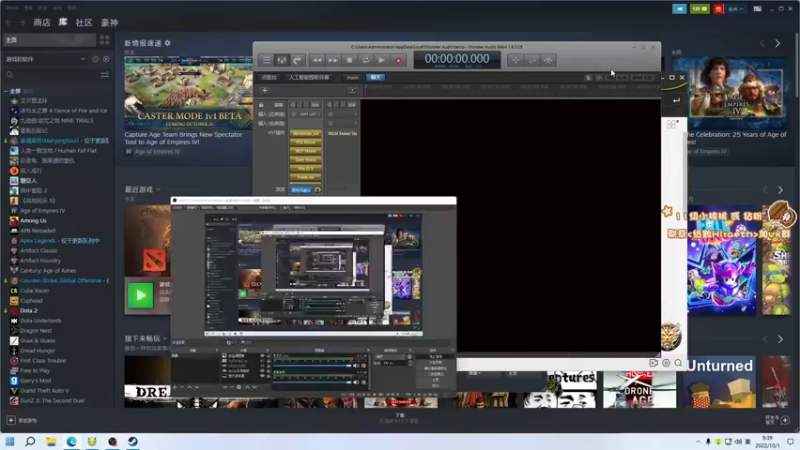This screenshot has width=800, height=450.
Task: Open Windows taskbar search
Action: coord(30,441)
